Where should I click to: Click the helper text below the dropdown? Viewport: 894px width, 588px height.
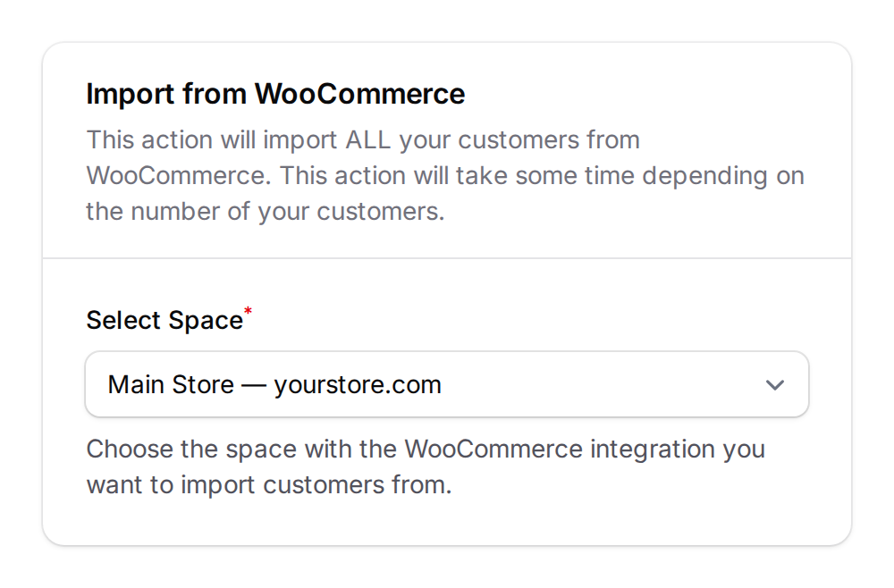tap(425, 466)
